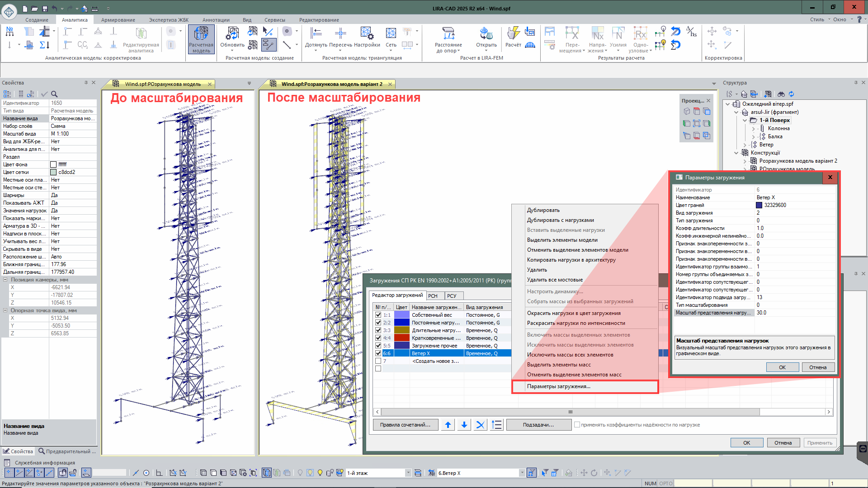Toggle checkbox for Кратковременные load case
This screenshot has height=488, width=868.
click(378, 338)
